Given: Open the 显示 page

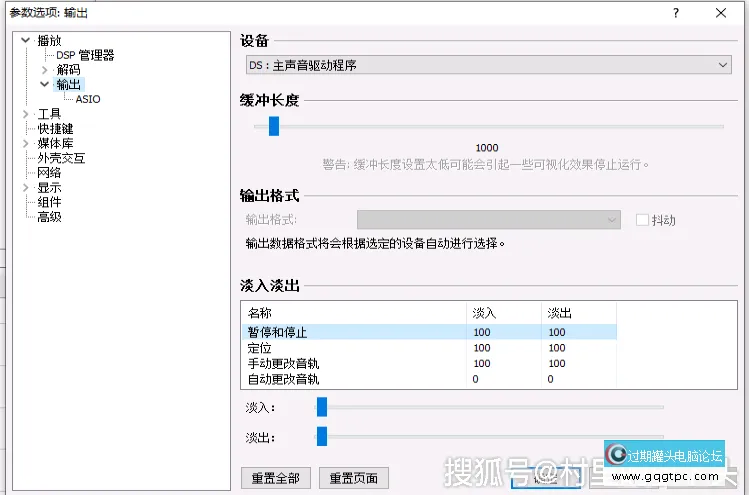Looking at the screenshot, I should pos(49,188).
